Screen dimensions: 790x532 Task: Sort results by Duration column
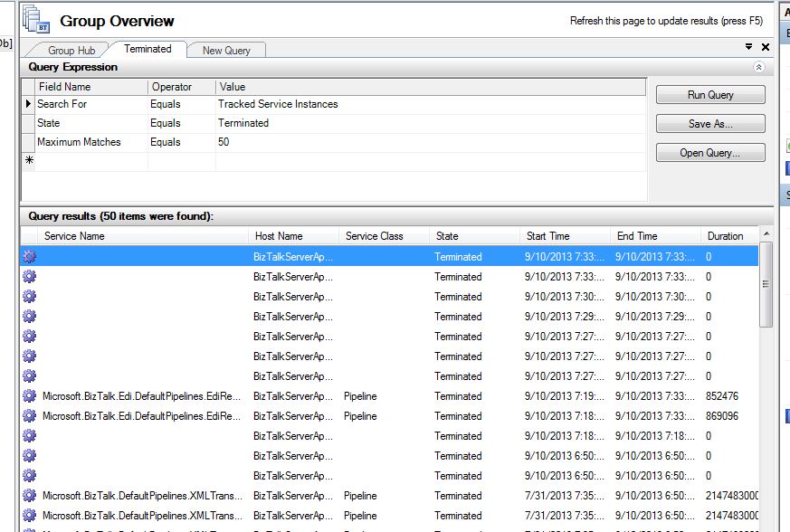tap(729, 236)
